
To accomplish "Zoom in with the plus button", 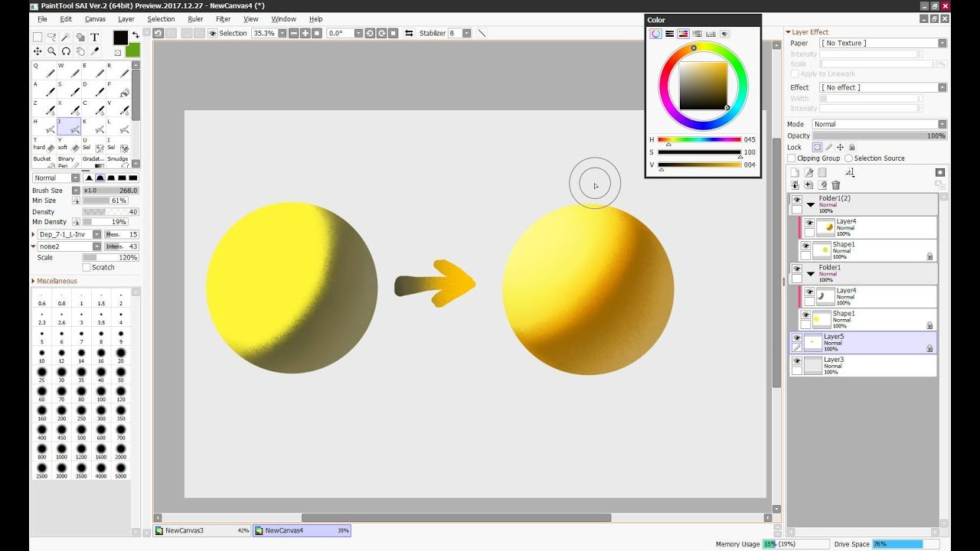I will point(305,33).
